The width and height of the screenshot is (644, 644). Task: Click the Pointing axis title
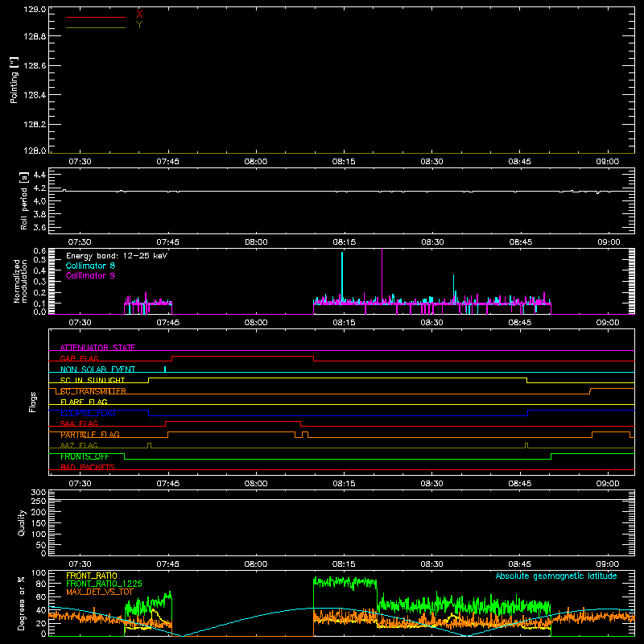coord(14,80)
